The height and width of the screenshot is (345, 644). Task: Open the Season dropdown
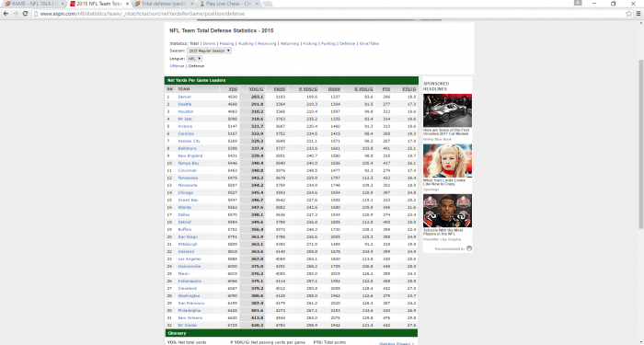pyautogui.click(x=209, y=51)
